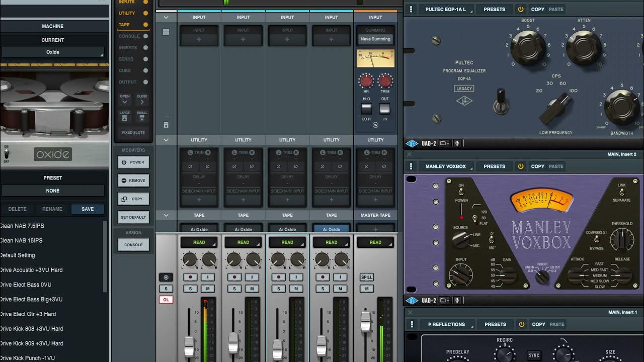Click the plus in the MASTER TAPE slot
The image size is (644, 362).
[x=375, y=229]
